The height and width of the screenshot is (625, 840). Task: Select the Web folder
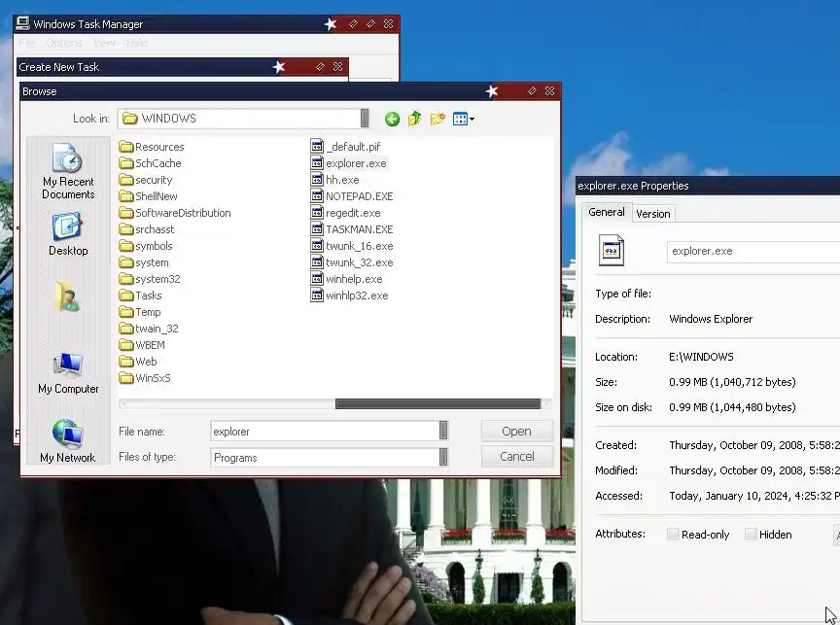pyautogui.click(x=138, y=362)
